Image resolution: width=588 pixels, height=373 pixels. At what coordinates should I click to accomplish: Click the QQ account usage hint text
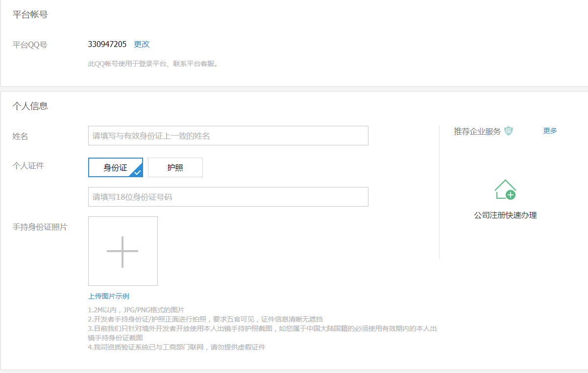(153, 64)
